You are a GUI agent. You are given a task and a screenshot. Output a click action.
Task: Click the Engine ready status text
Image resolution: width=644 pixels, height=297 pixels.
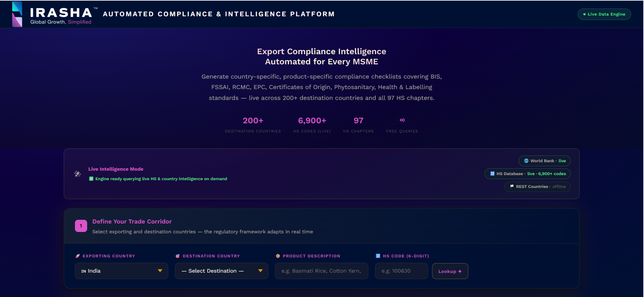[161, 179]
